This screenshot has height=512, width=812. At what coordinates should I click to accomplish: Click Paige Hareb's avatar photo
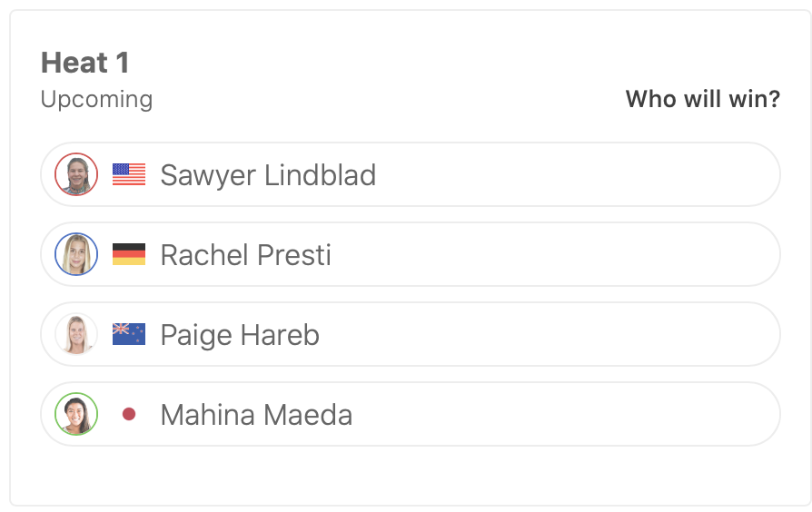(x=76, y=334)
